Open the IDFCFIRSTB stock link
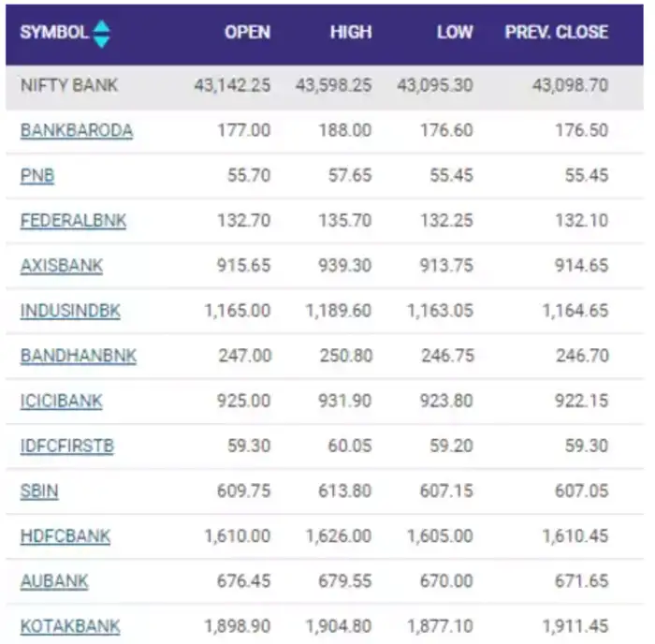Screen dimensions: 655x644 [66, 446]
